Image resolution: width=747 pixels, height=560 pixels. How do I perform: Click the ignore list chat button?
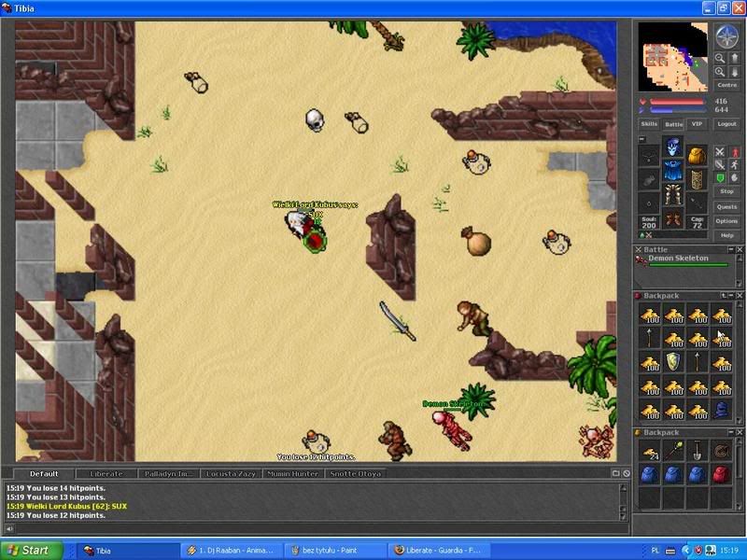tap(626, 473)
